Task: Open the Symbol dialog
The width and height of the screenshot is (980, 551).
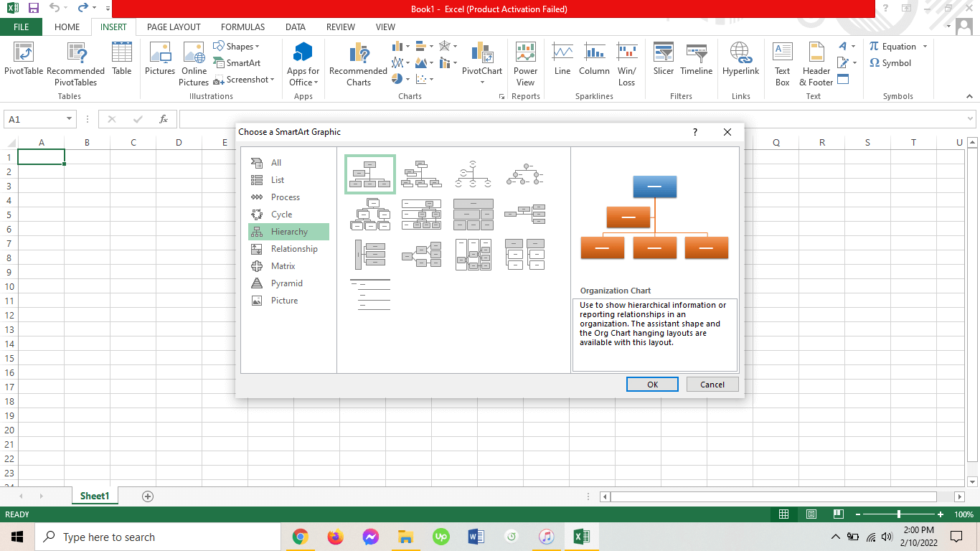Action: coord(890,63)
